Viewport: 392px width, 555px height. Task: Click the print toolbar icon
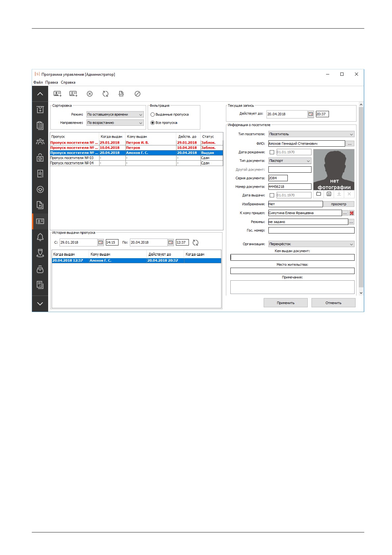pos(121,94)
